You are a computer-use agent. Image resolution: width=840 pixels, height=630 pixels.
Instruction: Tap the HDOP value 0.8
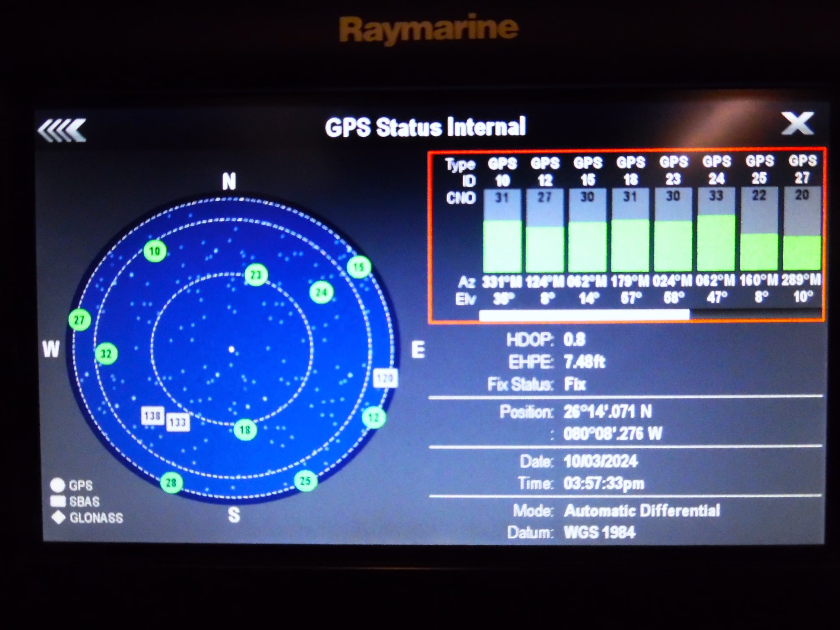575,340
